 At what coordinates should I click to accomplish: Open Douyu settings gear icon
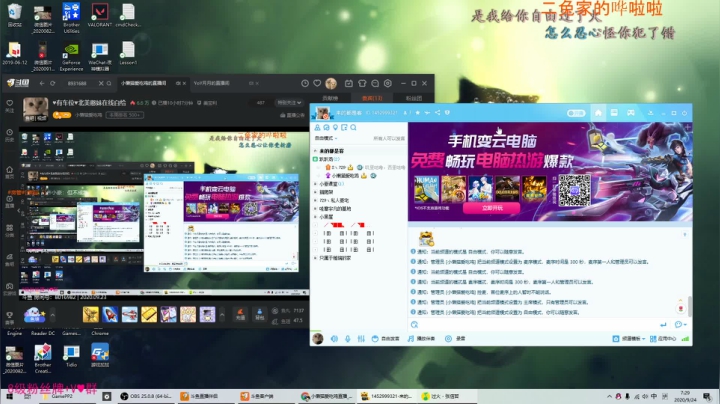pos(388,83)
